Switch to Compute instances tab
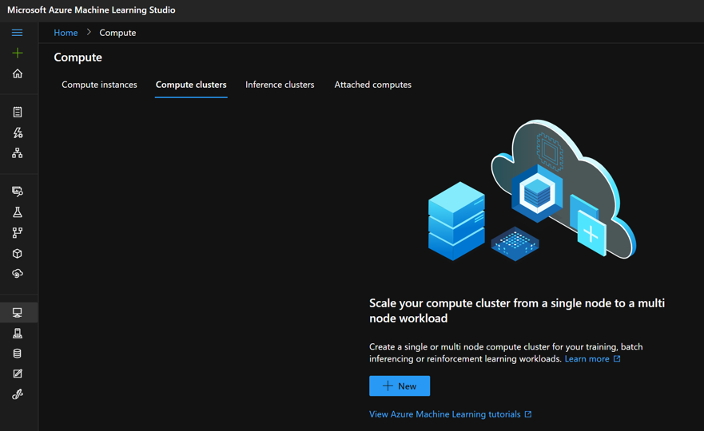This screenshot has width=704, height=431. pos(99,85)
